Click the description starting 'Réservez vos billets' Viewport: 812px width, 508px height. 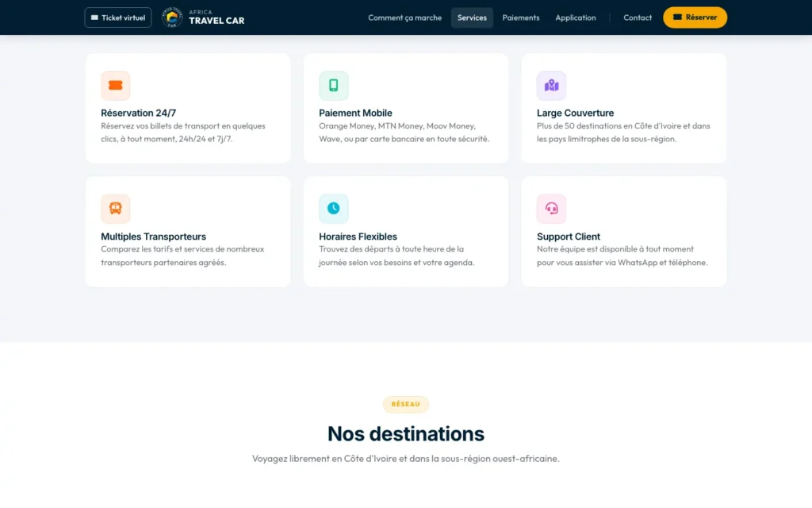(x=183, y=133)
